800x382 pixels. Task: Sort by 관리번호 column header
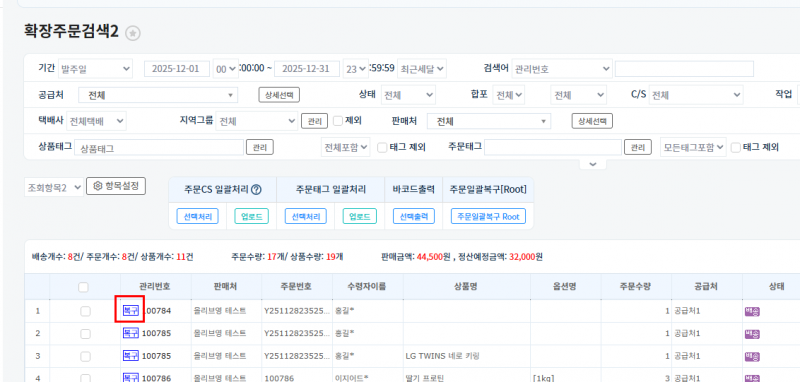coord(155,287)
